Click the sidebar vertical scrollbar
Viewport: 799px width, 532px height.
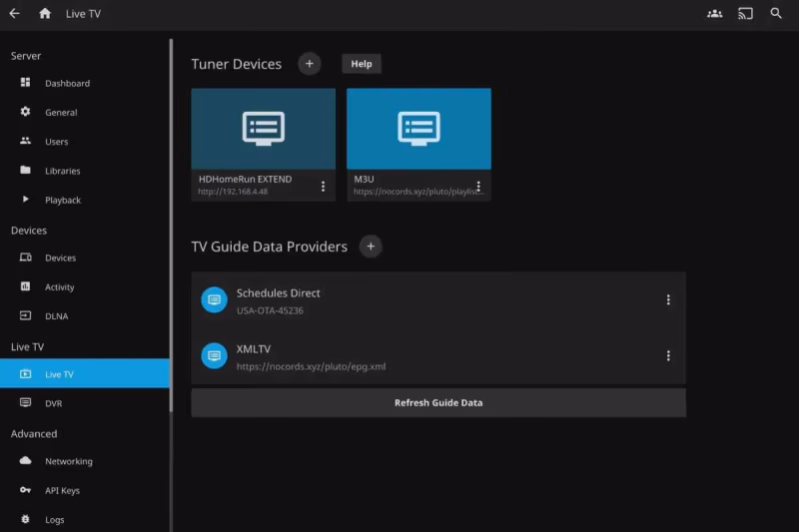[171, 226]
